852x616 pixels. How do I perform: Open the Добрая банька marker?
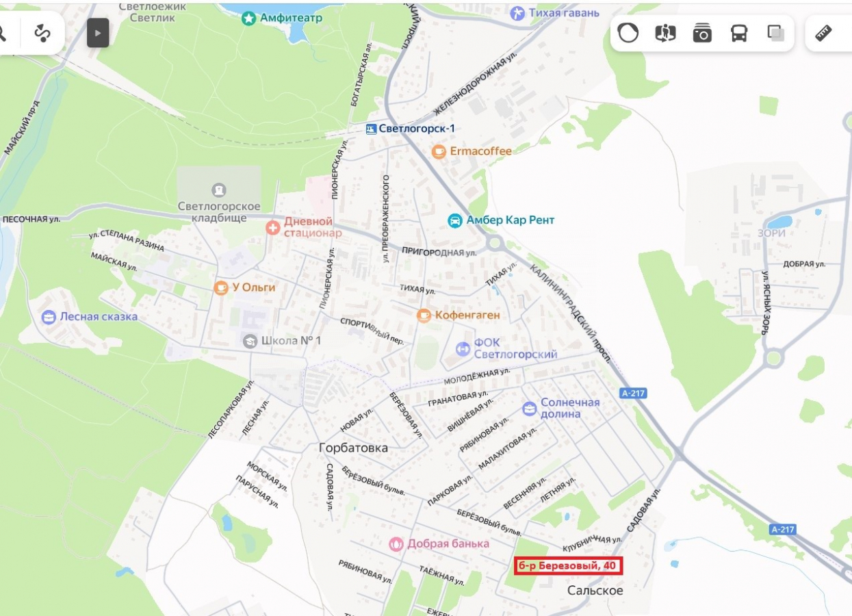pyautogui.click(x=396, y=544)
